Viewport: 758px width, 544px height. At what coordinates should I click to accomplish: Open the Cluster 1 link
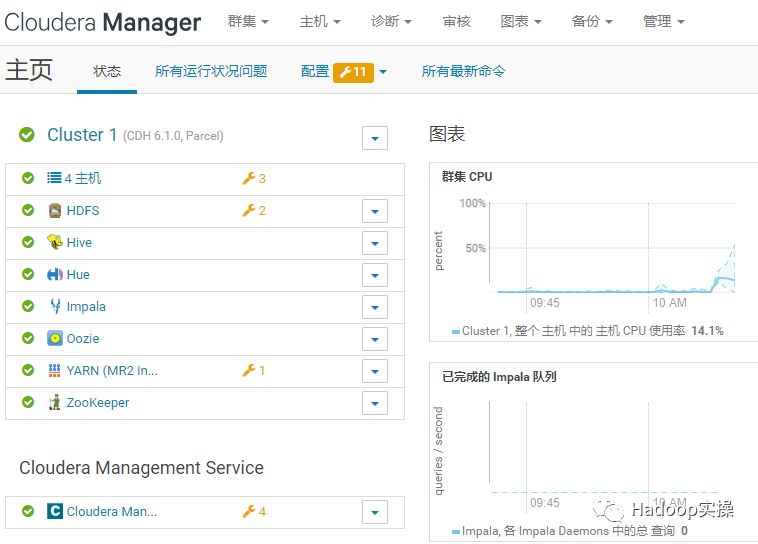coord(82,135)
